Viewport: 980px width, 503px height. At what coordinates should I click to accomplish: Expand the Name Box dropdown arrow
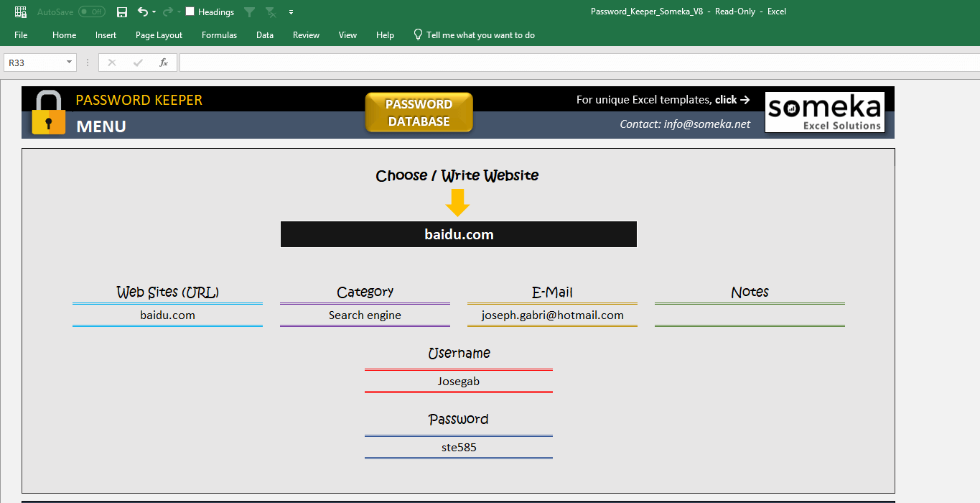point(70,63)
